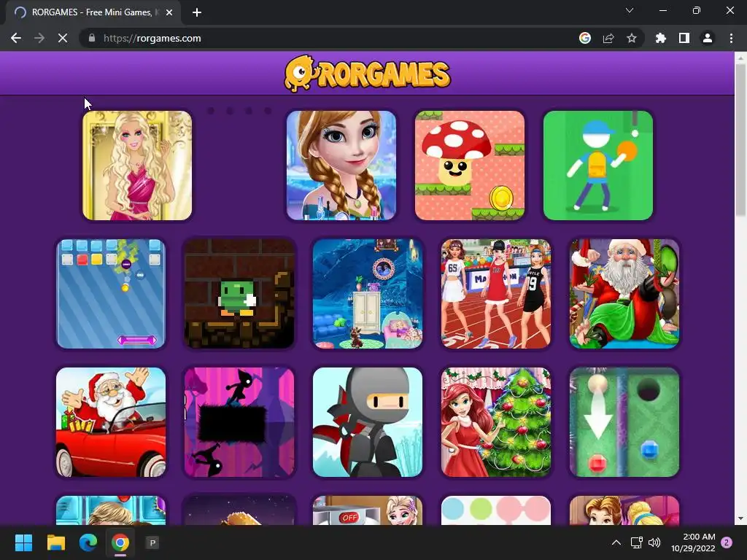The height and width of the screenshot is (560, 747).
Task: Open the stickman with backpack game
Action: point(598,166)
